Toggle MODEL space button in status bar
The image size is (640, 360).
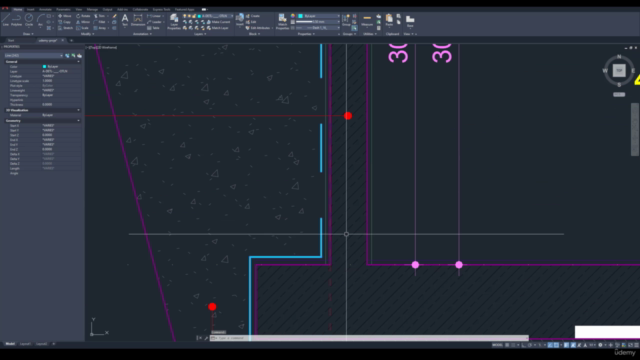point(497,345)
